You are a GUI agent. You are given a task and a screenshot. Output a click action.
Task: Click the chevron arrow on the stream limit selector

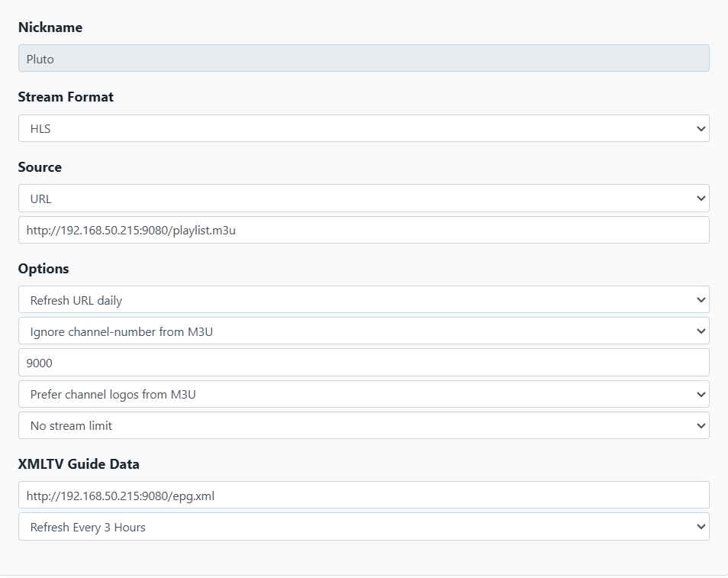(x=701, y=425)
